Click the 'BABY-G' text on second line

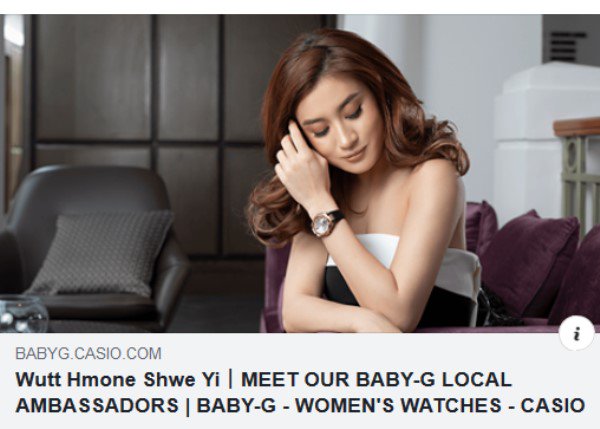point(236,405)
